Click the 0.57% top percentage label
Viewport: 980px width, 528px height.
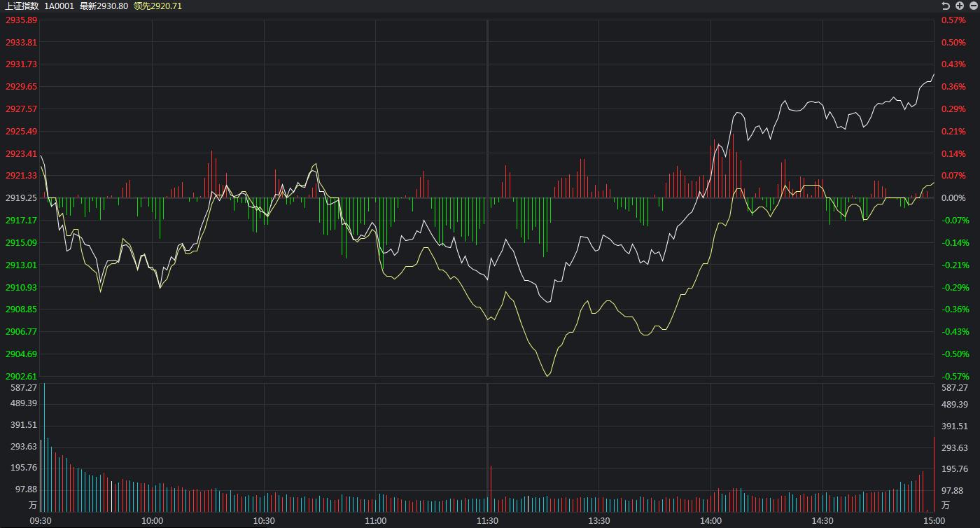click(x=953, y=20)
